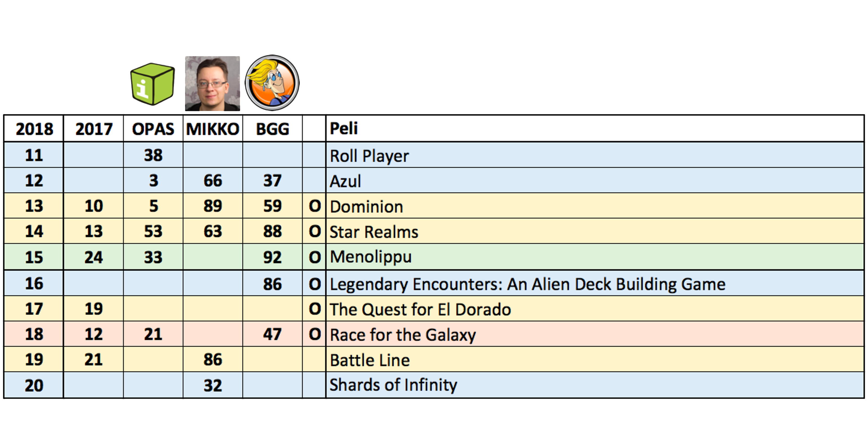Click the Battle Line game name
Image resolution: width=868 pixels, height=437 pixels.
(x=370, y=360)
